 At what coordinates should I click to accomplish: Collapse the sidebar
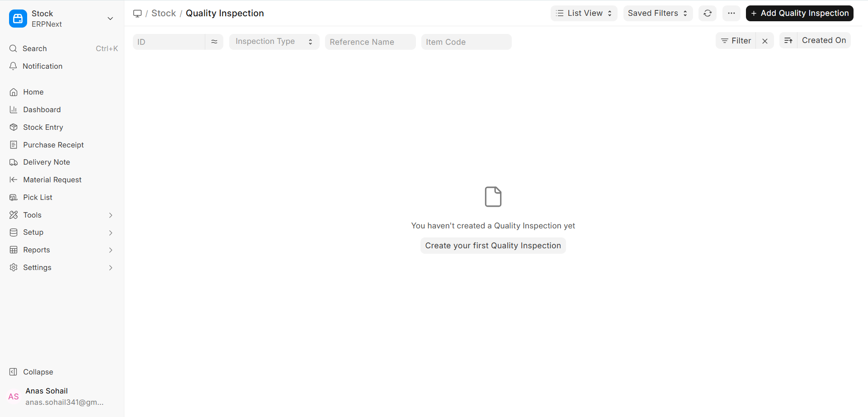click(38, 372)
